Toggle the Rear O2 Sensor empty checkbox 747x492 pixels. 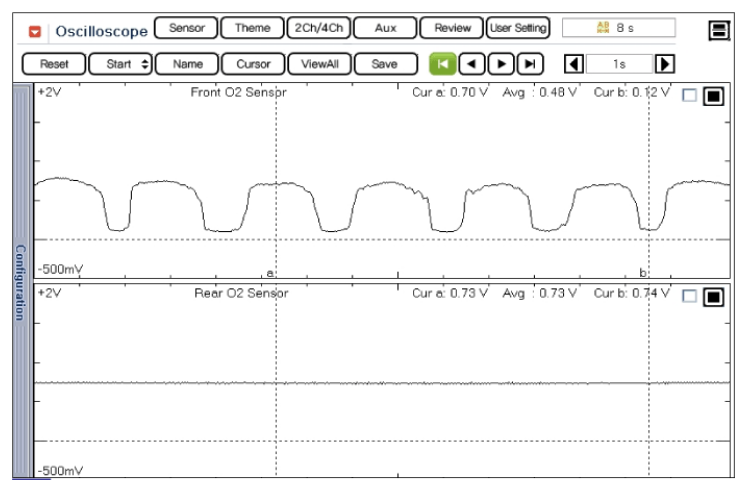tap(688, 296)
